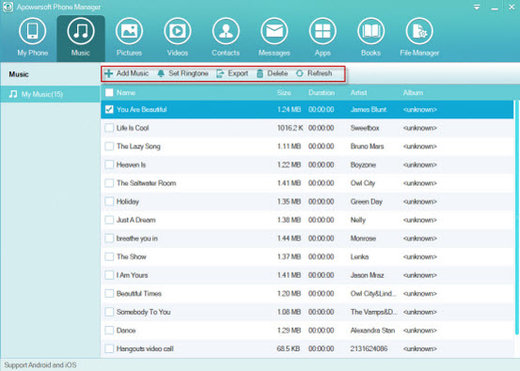
Task: Check the I Am Yours checkbox
Action: pos(109,275)
